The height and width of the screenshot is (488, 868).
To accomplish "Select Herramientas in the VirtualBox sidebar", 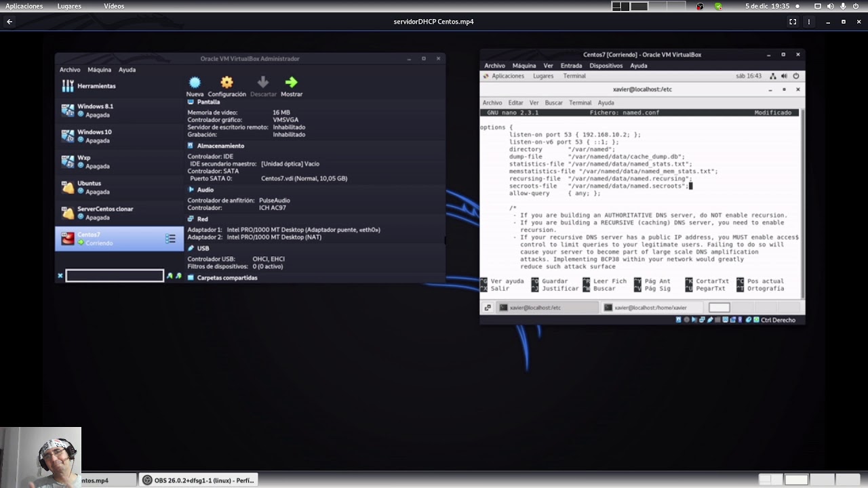I will 119,86.
